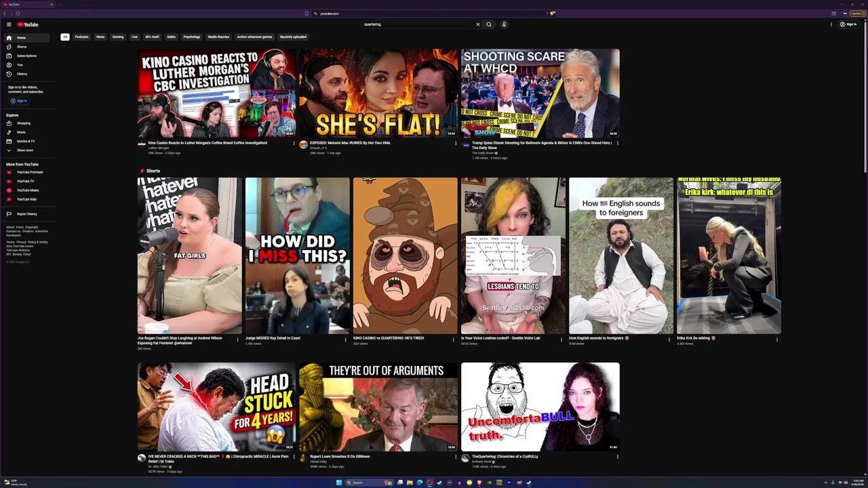
Task: Open the Privacy footer link
Action: [x=21, y=242]
